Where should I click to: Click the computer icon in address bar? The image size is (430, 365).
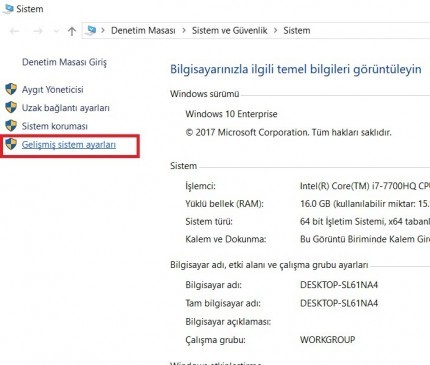coord(90,31)
